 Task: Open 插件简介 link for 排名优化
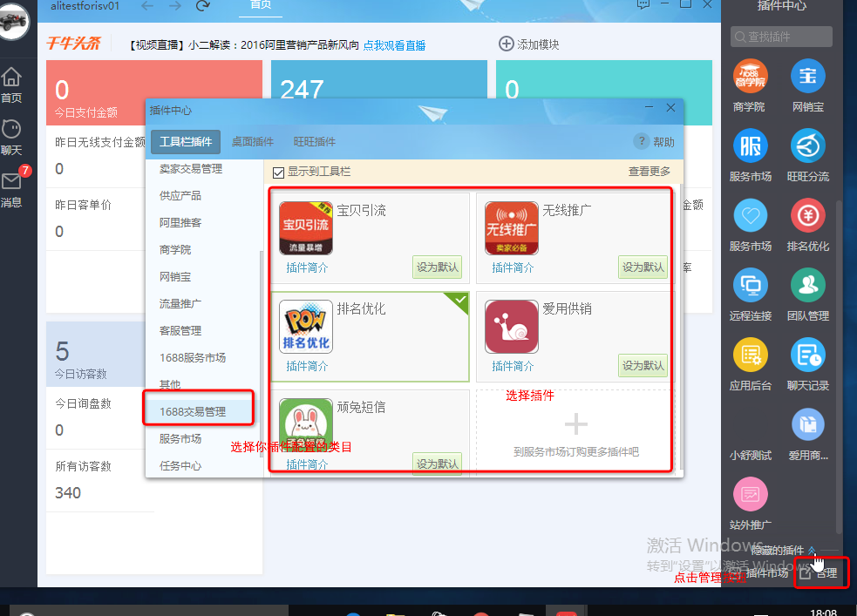[307, 366]
